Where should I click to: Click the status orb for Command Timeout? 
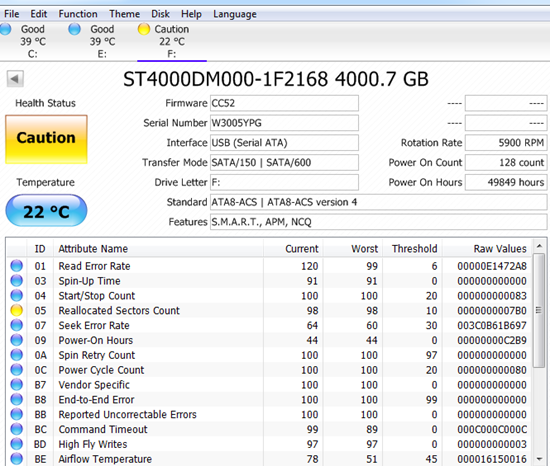coord(16,429)
